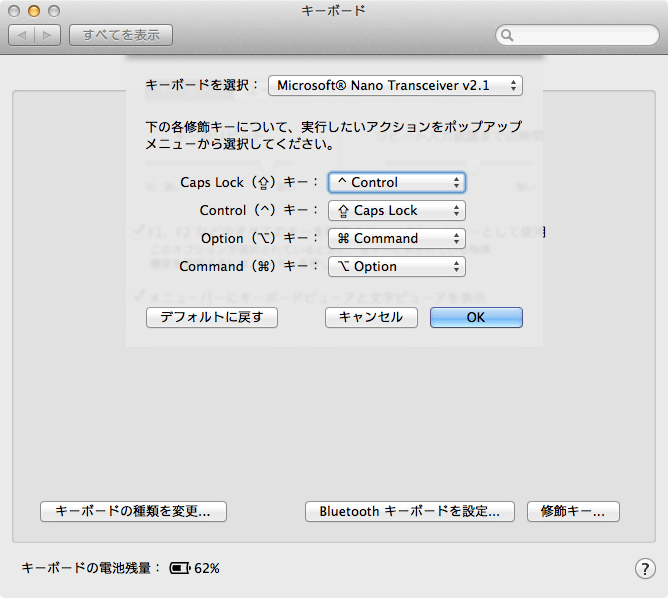This screenshot has width=668, height=598.
Task: Click the forward navigation arrow
Action: [47, 35]
